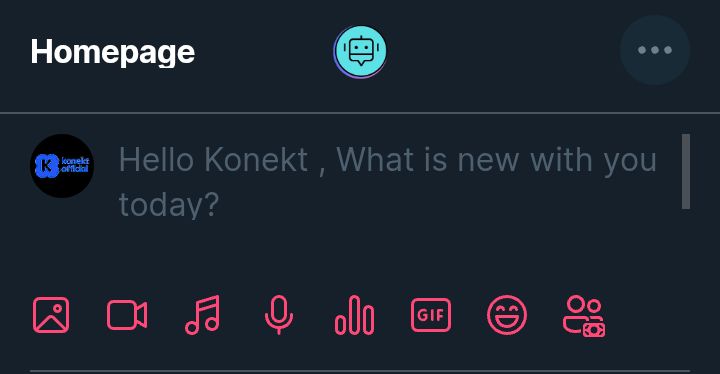
Task: Add a video using the camera icon
Action: pyautogui.click(x=127, y=315)
